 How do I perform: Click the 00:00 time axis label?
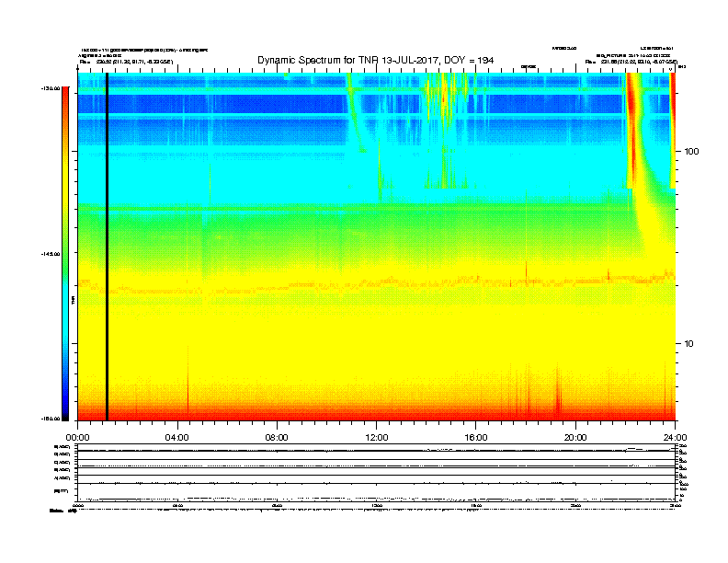pos(77,438)
